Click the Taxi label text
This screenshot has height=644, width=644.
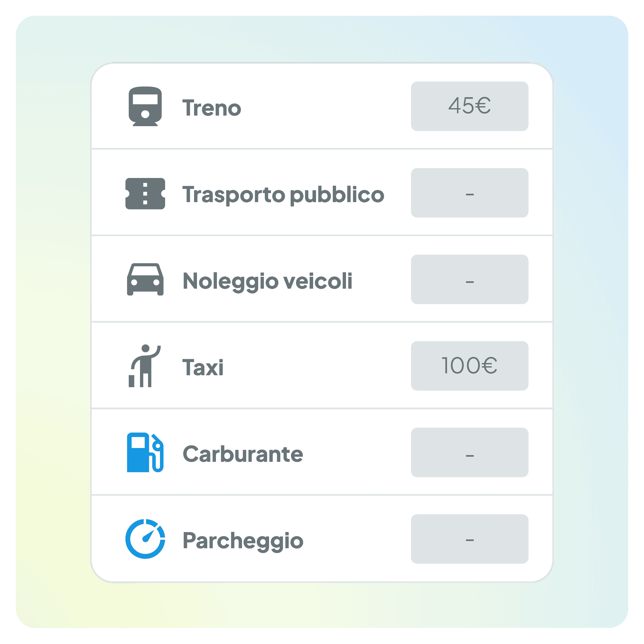click(x=203, y=367)
